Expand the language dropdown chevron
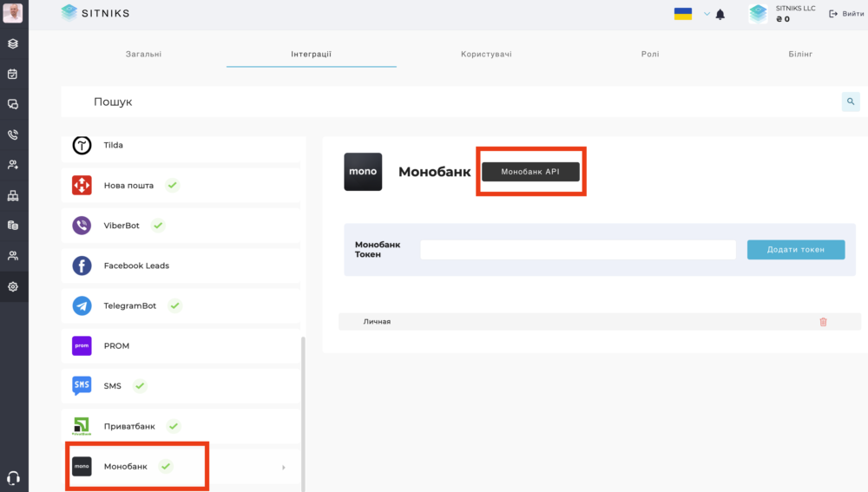The height and width of the screenshot is (492, 868). click(x=707, y=14)
